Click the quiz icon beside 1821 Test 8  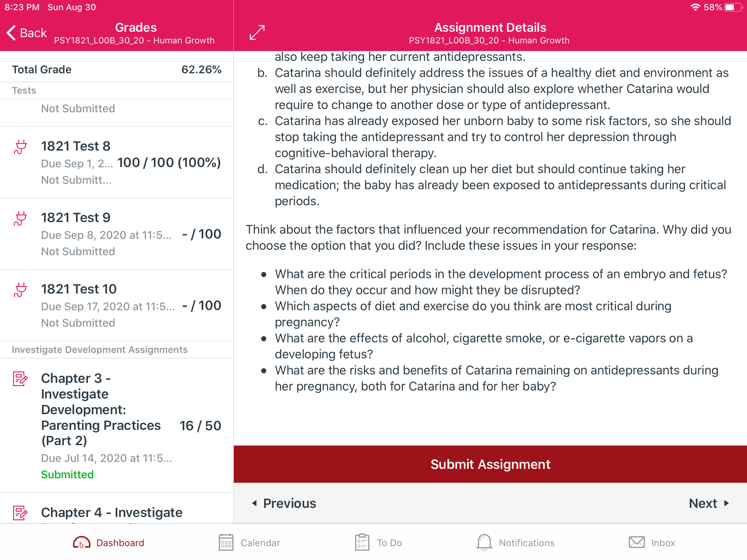pos(20,147)
